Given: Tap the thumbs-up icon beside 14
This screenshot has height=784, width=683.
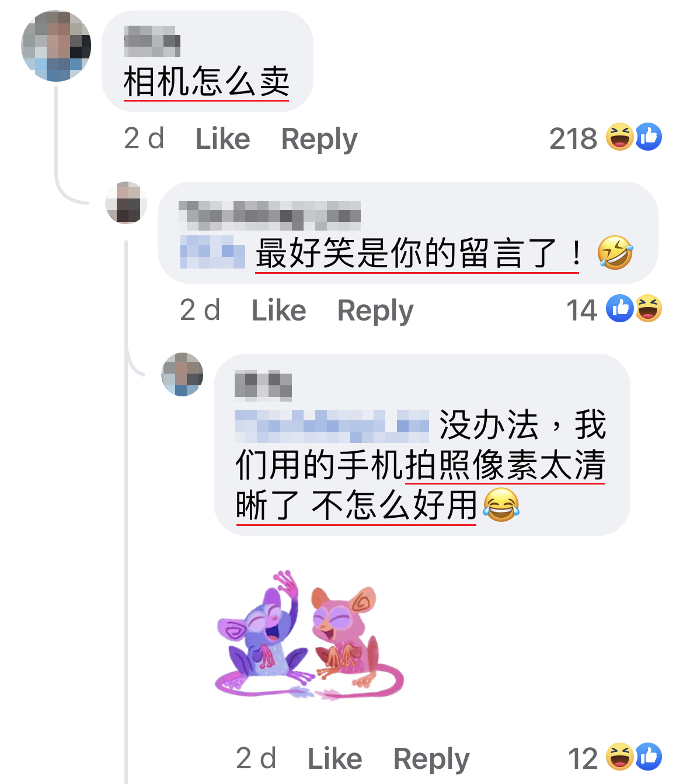Looking at the screenshot, I should point(620,308).
